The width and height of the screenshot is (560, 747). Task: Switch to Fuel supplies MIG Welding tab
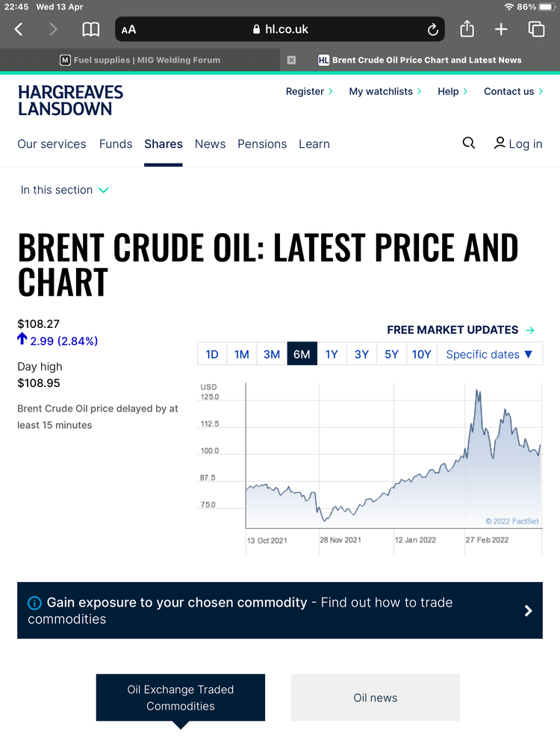(x=140, y=60)
